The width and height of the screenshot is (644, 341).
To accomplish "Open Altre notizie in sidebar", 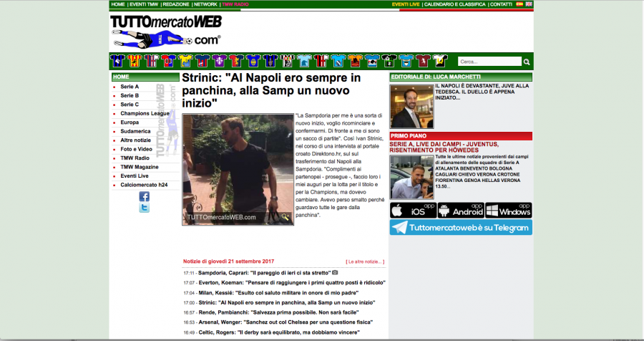I will click(135, 140).
